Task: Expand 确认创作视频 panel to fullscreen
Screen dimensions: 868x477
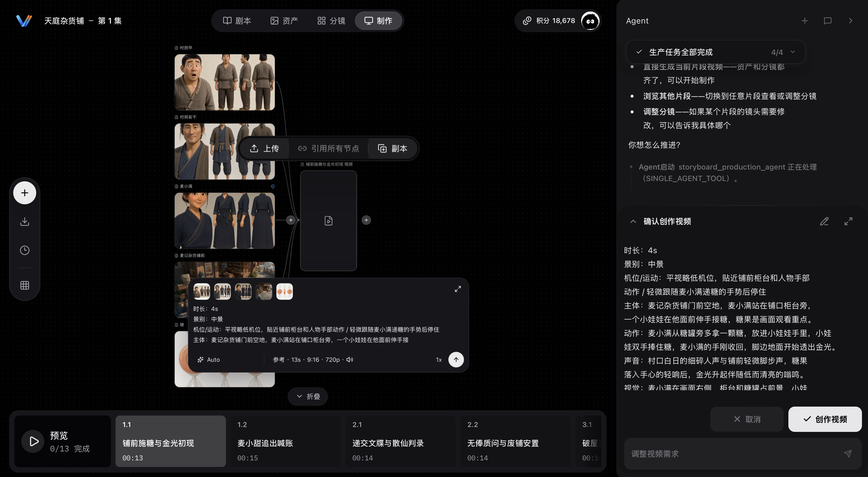Action: pos(848,221)
